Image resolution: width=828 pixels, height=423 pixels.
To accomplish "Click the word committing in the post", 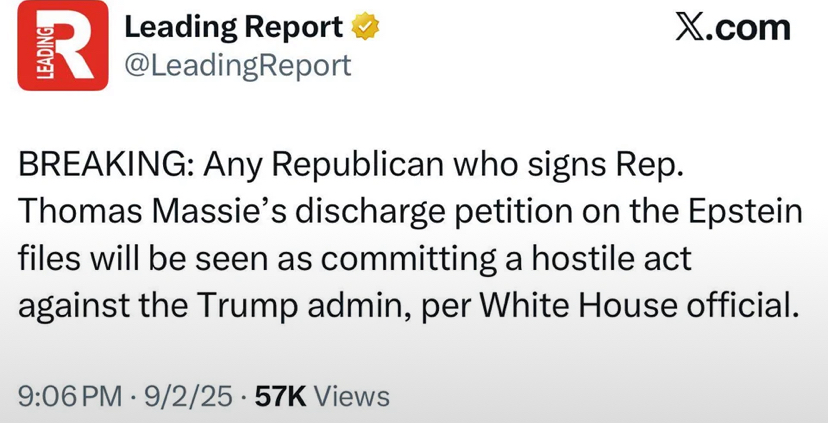I will click(x=408, y=260).
